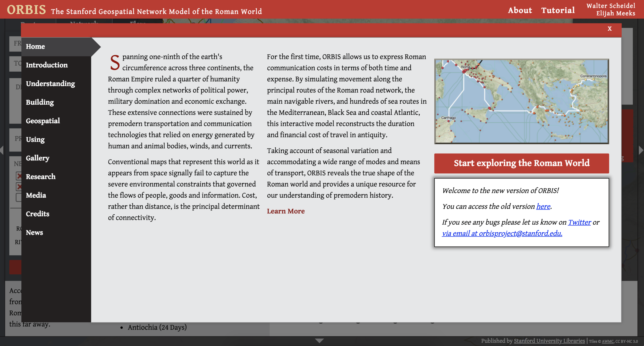Toggle the first checked network checkbox
644x346 pixels.
tap(19, 176)
